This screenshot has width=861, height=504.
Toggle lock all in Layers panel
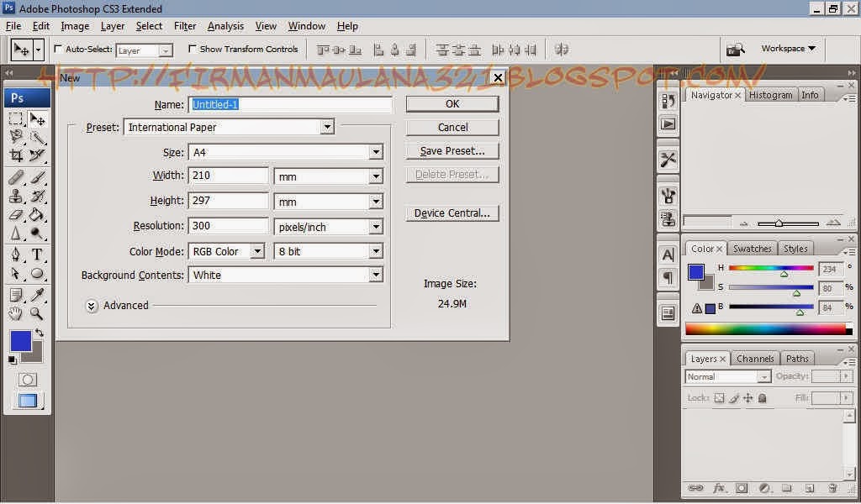(762, 398)
